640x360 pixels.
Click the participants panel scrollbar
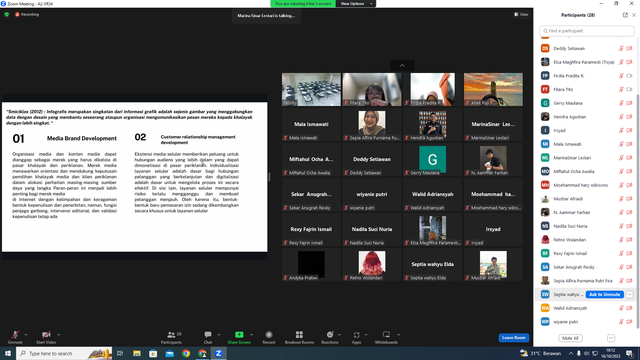(638, 210)
